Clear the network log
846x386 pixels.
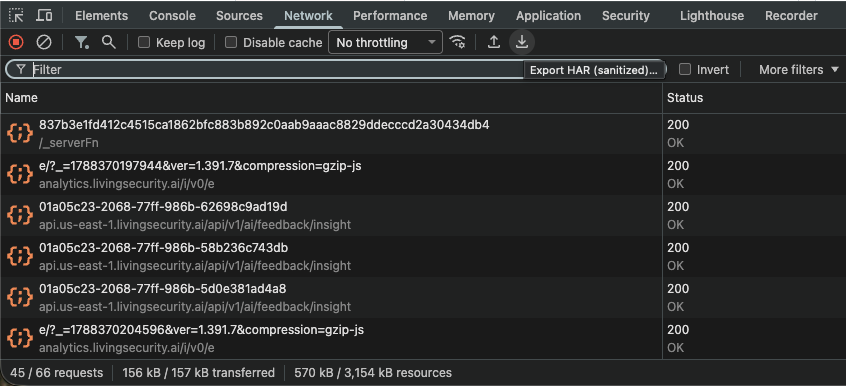tap(44, 42)
